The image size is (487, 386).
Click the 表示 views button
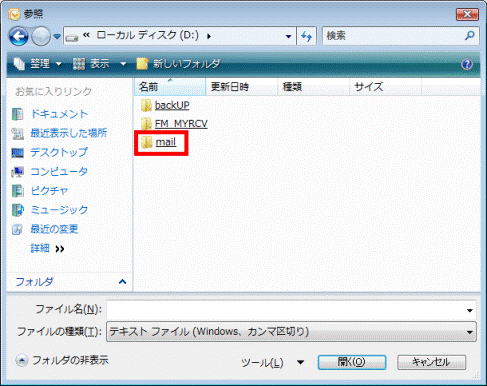[91, 63]
